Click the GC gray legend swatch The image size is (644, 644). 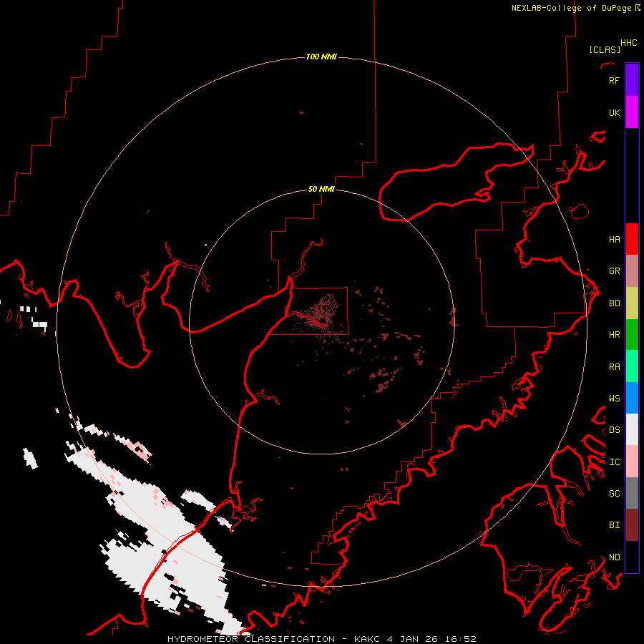632,493
